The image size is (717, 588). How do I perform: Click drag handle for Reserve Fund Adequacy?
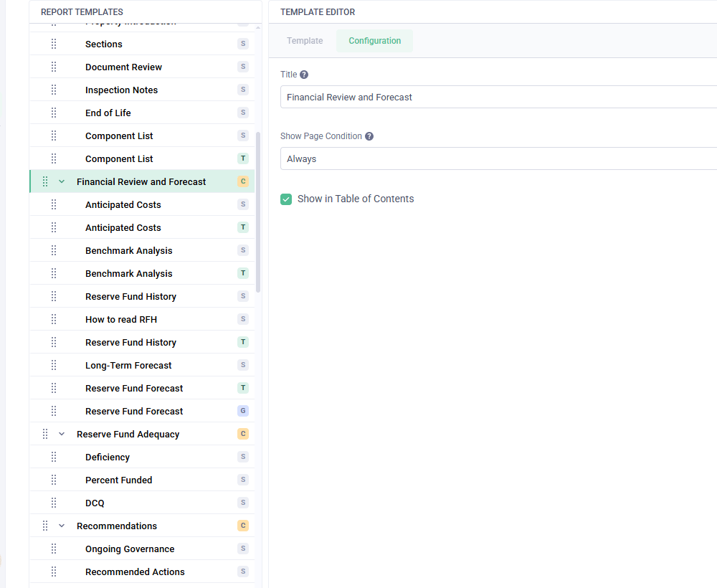(x=45, y=434)
